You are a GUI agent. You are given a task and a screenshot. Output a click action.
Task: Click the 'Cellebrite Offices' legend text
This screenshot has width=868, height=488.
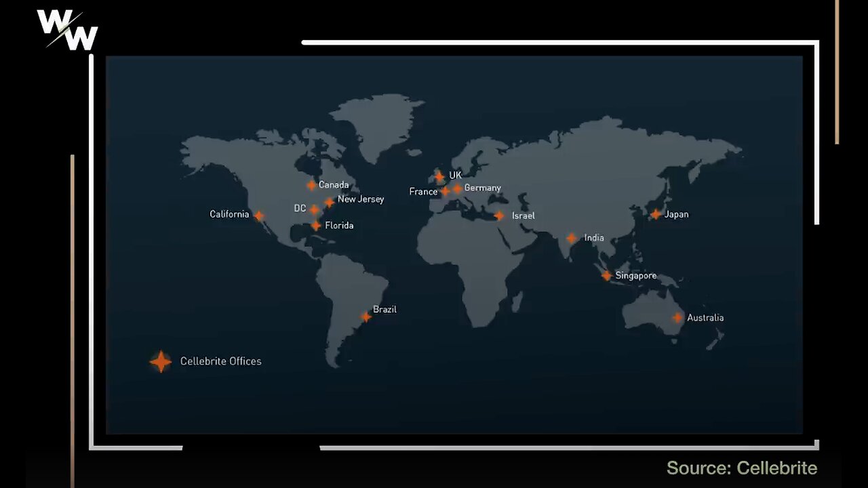coord(220,361)
